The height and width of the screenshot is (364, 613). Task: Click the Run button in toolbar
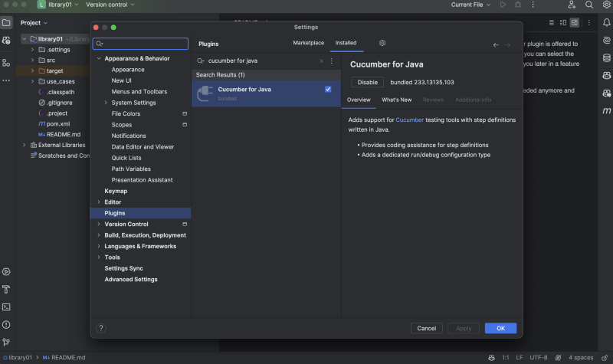pyautogui.click(x=503, y=5)
